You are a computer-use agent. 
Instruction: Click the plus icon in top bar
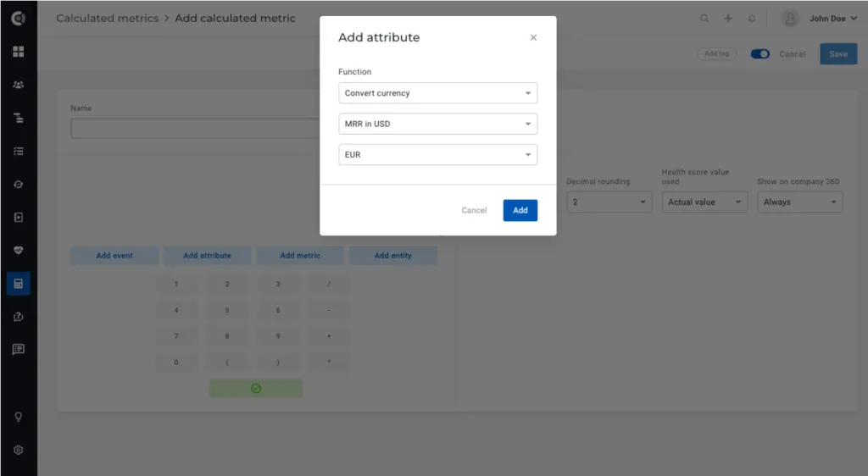[x=728, y=19]
